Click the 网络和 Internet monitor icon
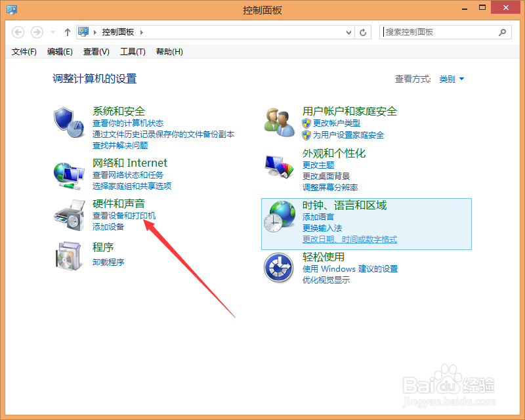525x420 pixels. click(x=70, y=175)
